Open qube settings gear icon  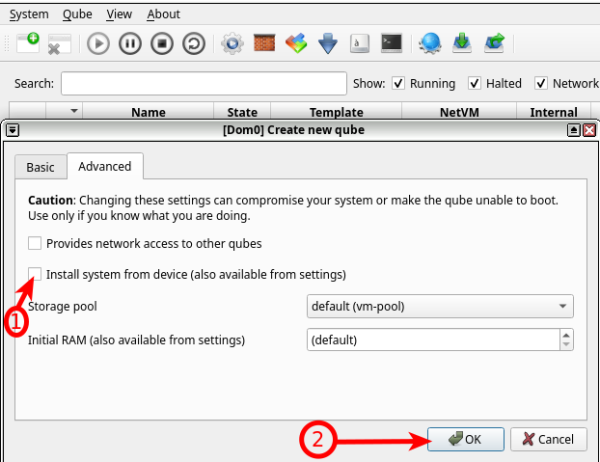click(x=232, y=43)
